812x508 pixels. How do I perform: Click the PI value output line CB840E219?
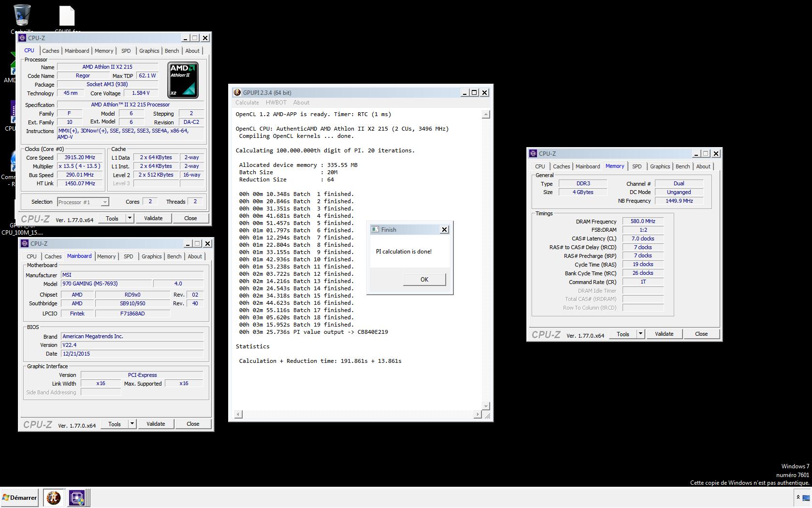[313, 332]
